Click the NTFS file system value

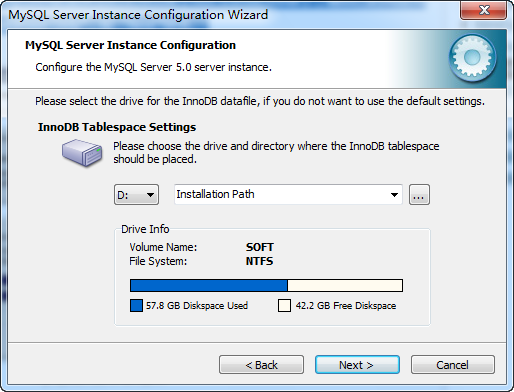pyautogui.click(x=259, y=261)
